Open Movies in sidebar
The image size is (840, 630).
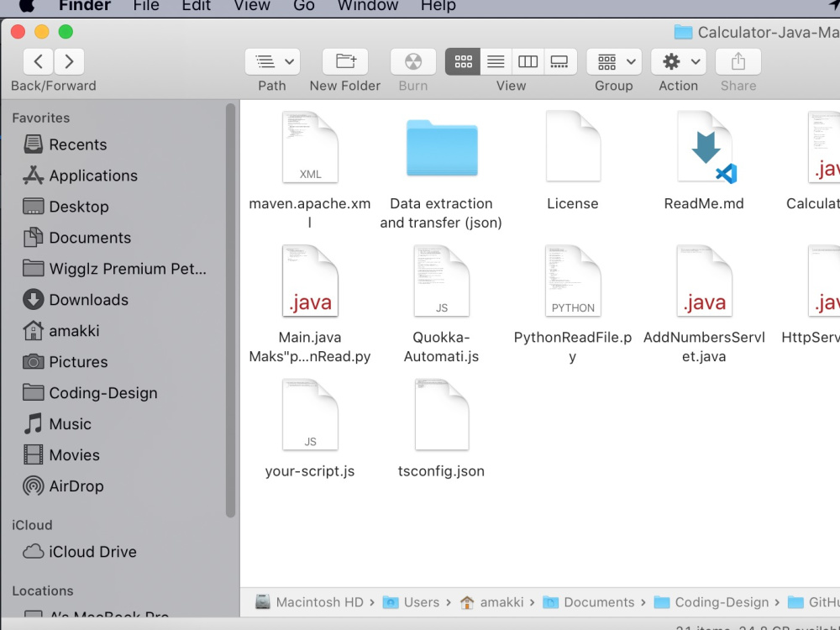(x=61, y=455)
